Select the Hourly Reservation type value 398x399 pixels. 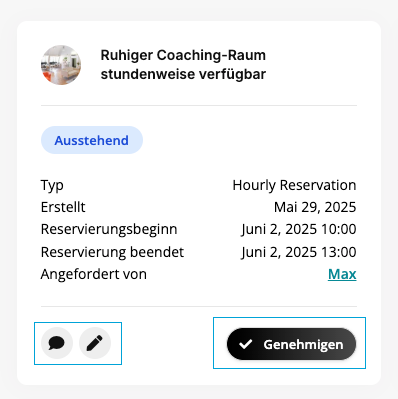coord(294,185)
